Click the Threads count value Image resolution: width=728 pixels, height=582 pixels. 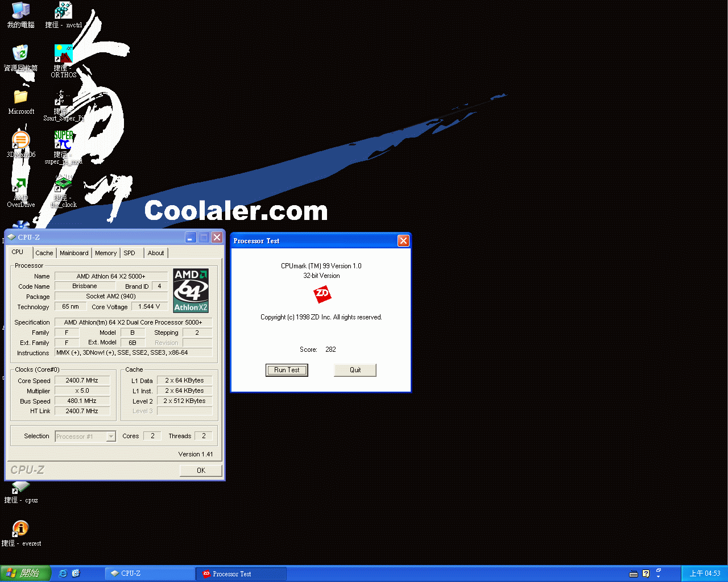[204, 436]
